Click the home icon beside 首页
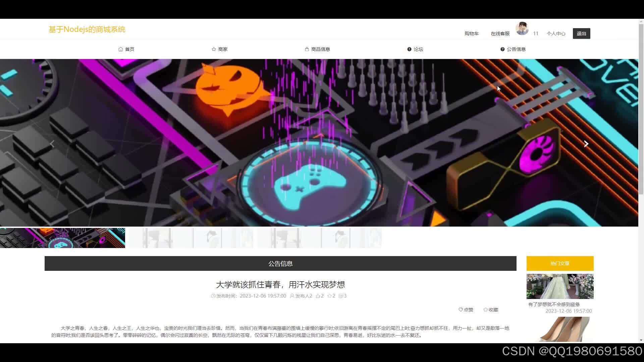Viewport: 644px width, 362px height. [x=121, y=49]
